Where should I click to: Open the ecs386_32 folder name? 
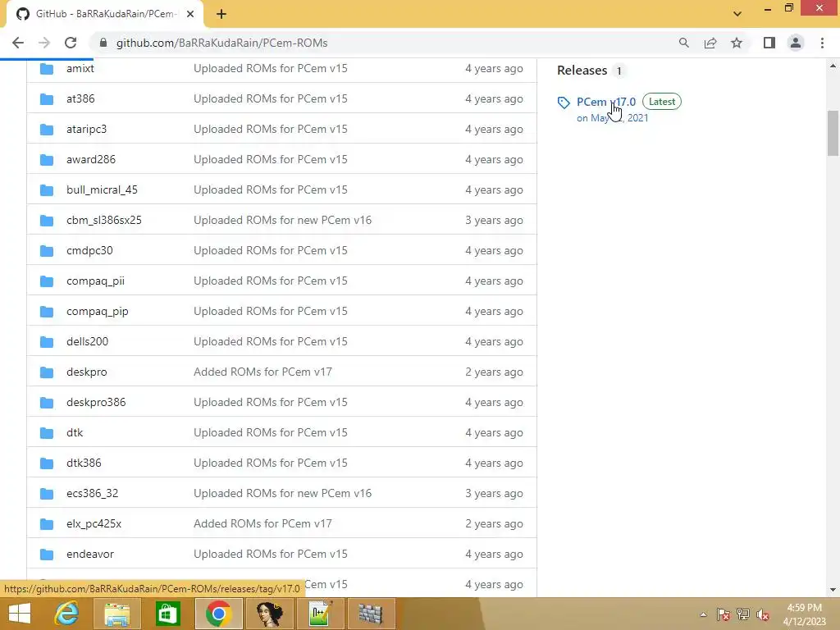coord(92,493)
